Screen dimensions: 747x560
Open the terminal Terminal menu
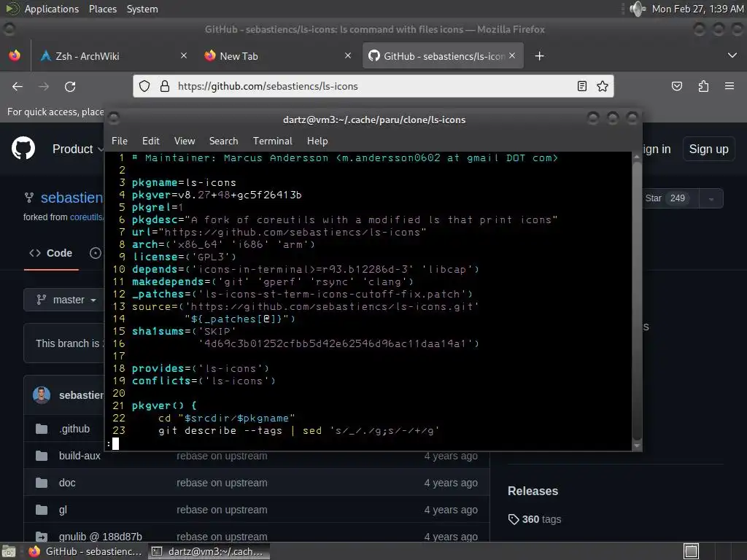[273, 141]
